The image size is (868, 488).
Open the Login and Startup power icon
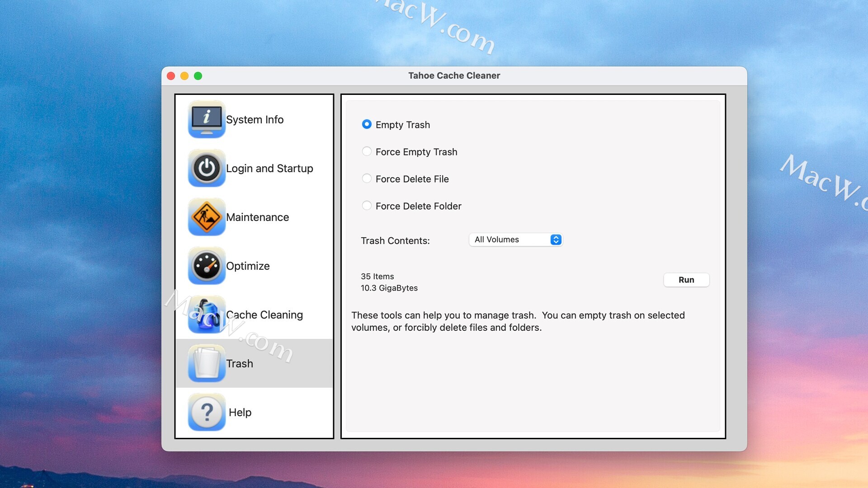(207, 168)
